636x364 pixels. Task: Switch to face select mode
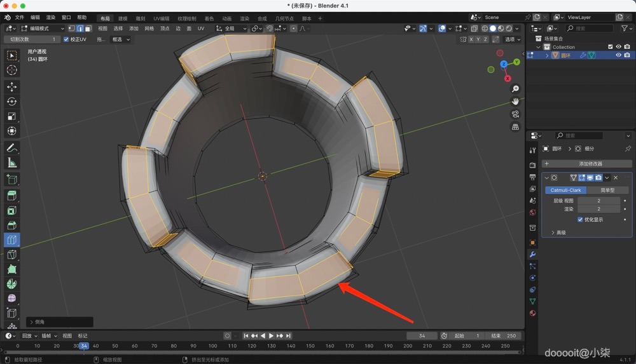tap(88, 29)
